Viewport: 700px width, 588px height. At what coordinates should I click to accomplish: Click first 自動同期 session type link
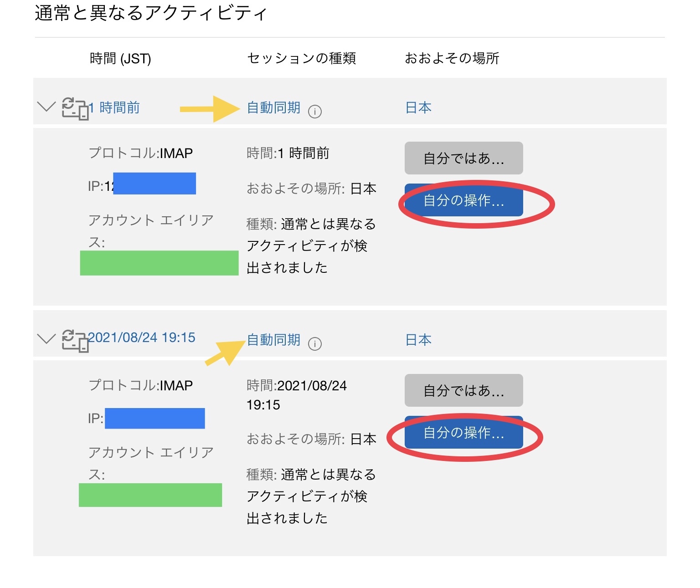click(273, 107)
